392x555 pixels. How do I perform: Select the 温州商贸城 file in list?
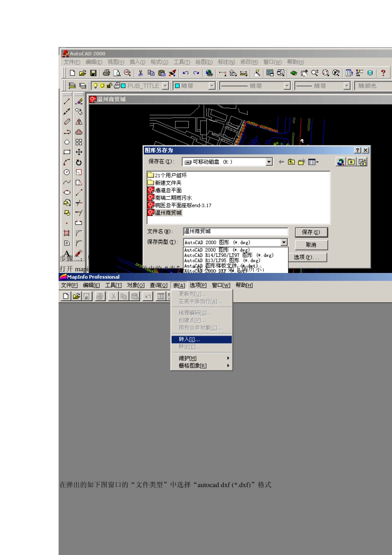click(165, 213)
